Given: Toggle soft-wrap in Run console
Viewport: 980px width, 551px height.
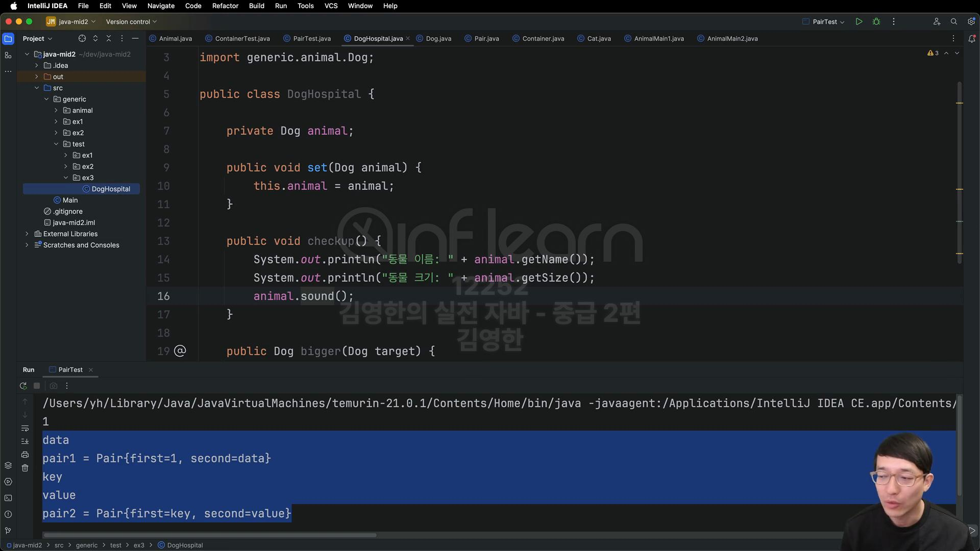Looking at the screenshot, I should 25,429.
